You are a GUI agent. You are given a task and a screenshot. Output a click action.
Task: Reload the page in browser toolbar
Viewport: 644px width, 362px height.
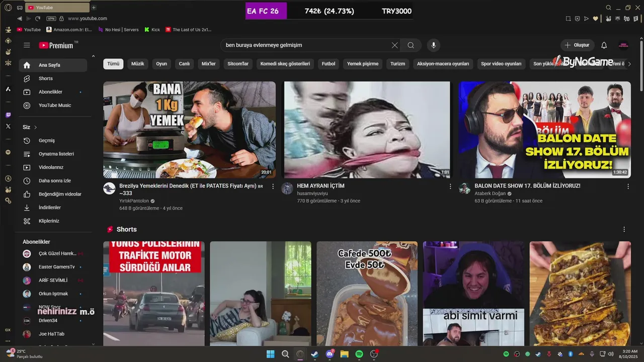pyautogui.click(x=38, y=19)
